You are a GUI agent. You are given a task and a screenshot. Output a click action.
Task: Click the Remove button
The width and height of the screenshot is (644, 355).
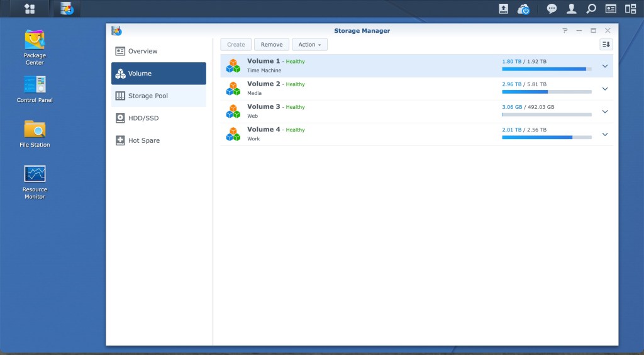coord(272,45)
